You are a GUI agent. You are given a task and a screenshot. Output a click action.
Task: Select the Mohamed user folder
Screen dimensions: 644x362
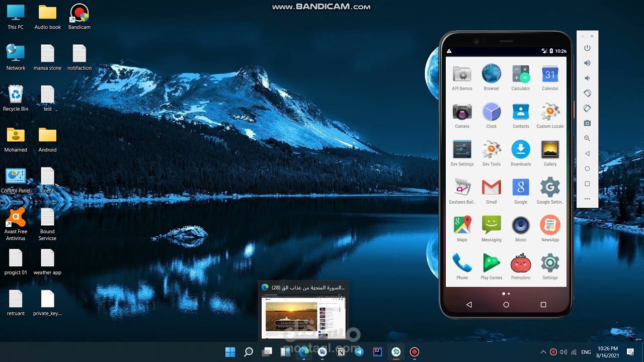[16, 139]
